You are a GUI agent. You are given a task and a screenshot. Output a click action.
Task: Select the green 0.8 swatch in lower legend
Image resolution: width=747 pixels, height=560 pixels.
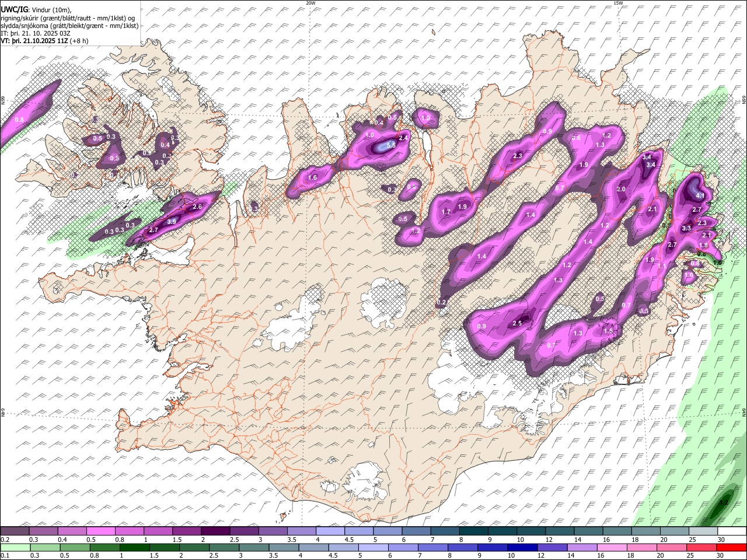coord(105,548)
